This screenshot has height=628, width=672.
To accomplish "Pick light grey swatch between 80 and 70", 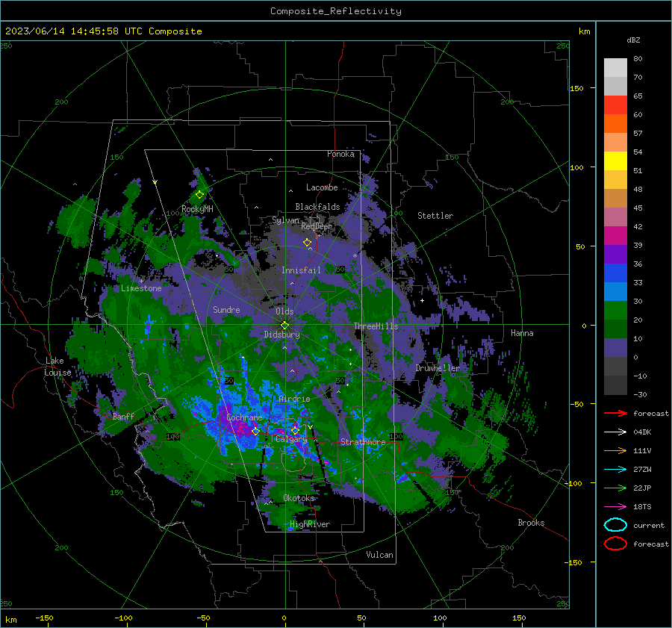I will (x=615, y=67).
